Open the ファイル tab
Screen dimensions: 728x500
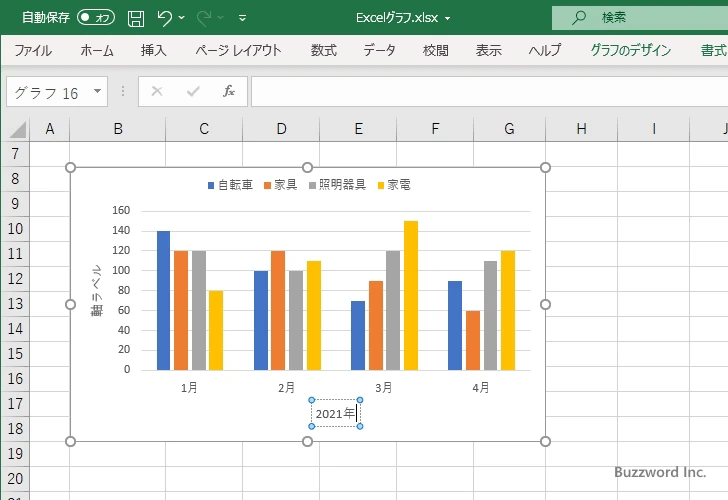tap(33, 50)
